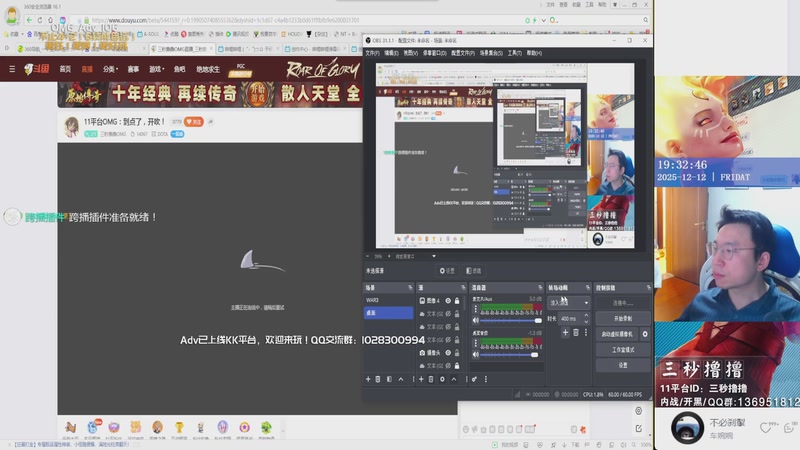Toggle 启动虚拟摄像机 in OBS controls
Screen dimensions: 800x450
tap(617, 334)
